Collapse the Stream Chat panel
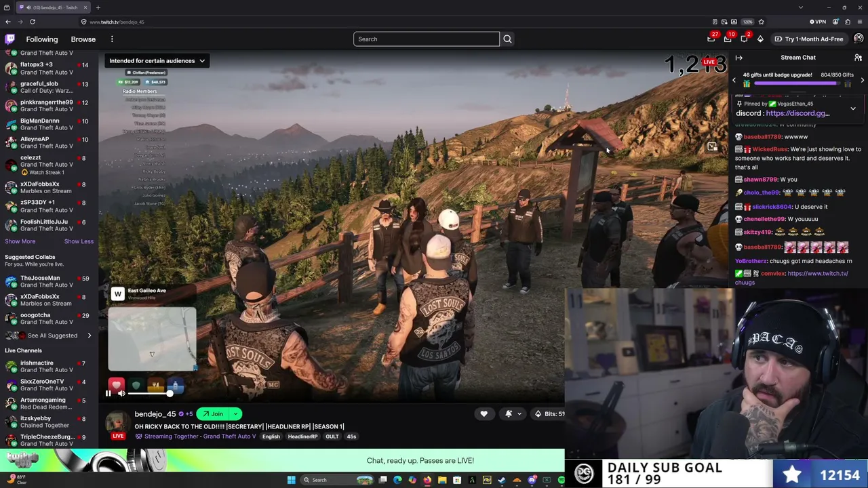Screen dimensions: 868x488 point(739,58)
